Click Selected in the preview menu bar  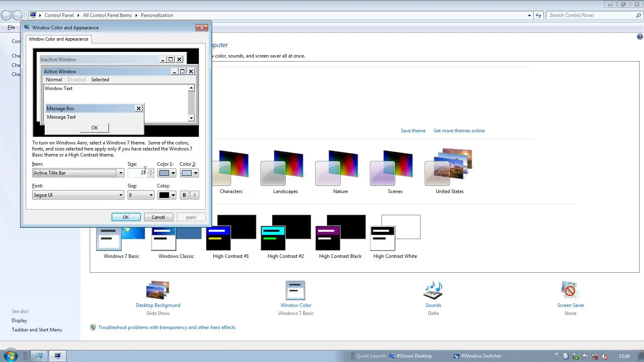click(x=100, y=80)
